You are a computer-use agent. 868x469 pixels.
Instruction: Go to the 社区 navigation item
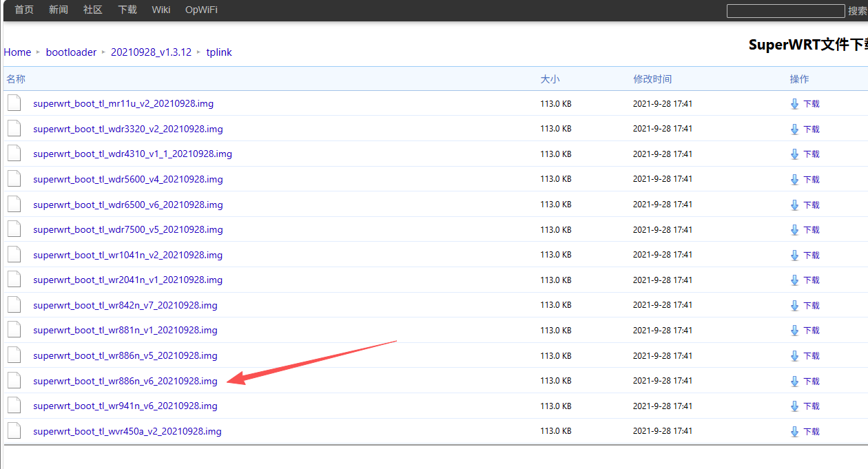pos(93,10)
